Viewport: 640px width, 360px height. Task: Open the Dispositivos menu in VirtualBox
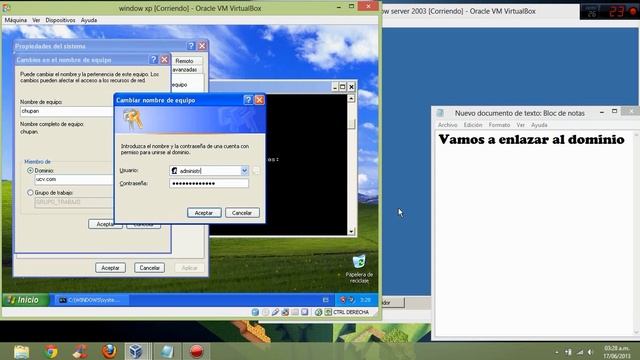(x=60, y=20)
